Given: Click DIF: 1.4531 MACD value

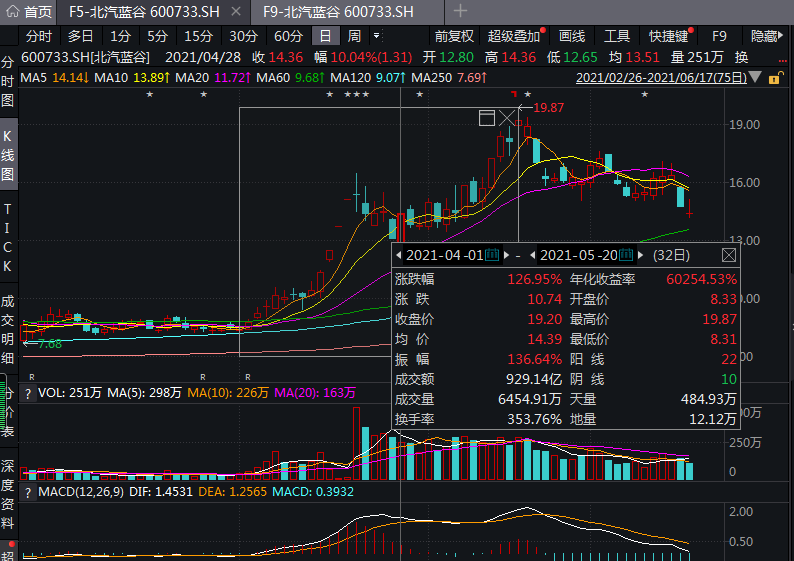Looking at the screenshot, I should click(x=161, y=492).
